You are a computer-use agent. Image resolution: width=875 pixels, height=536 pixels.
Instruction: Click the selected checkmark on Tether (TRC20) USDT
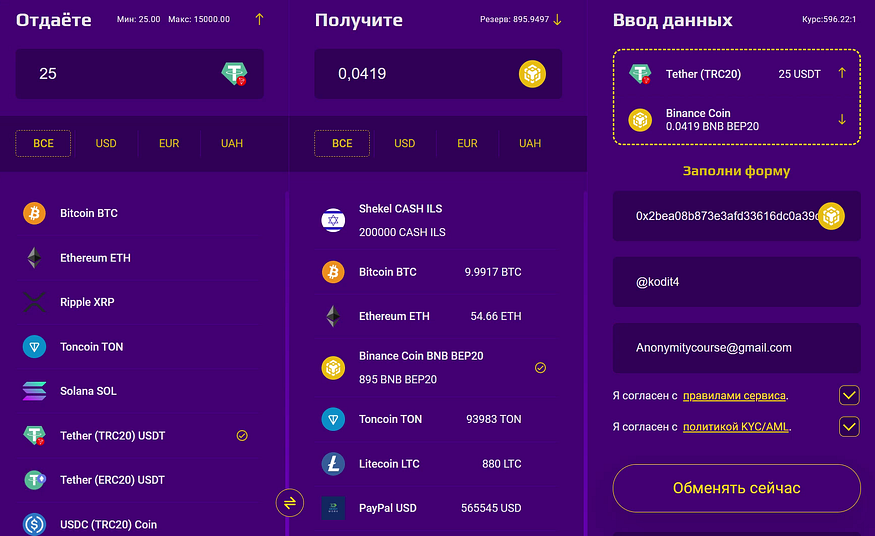point(242,436)
